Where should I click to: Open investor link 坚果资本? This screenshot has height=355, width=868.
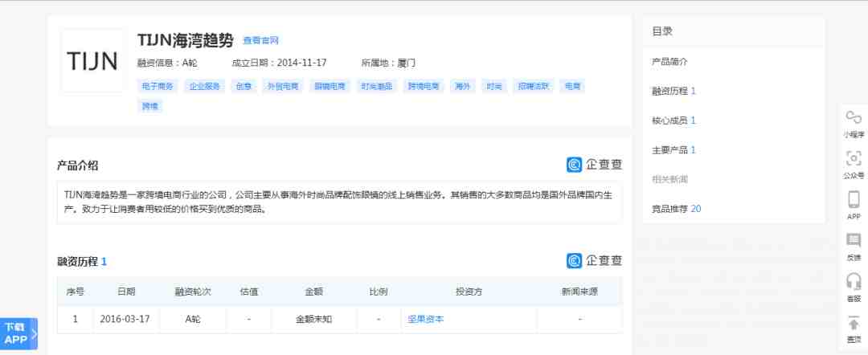pos(425,319)
